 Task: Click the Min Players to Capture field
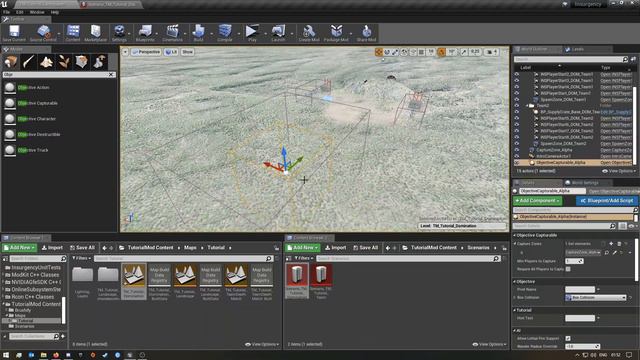pyautogui.click(x=574, y=261)
